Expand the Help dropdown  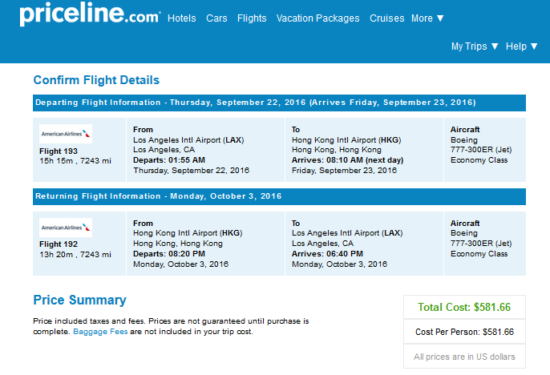click(x=521, y=46)
